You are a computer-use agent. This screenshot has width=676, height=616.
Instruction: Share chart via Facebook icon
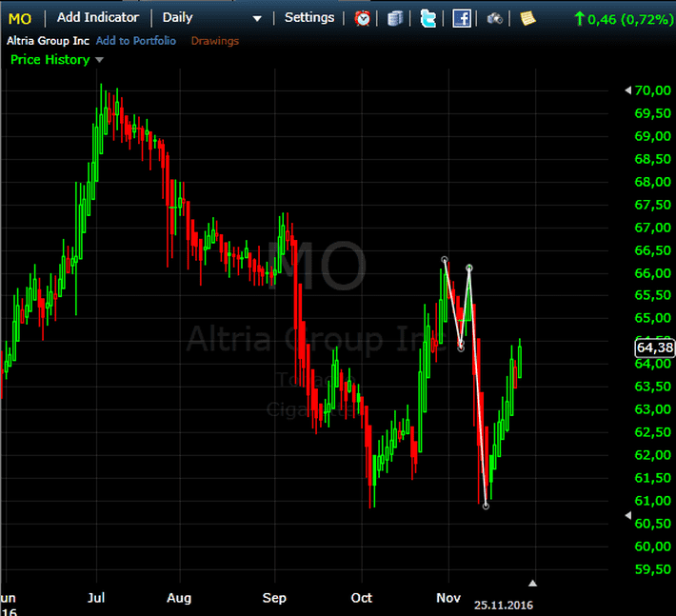(462, 18)
